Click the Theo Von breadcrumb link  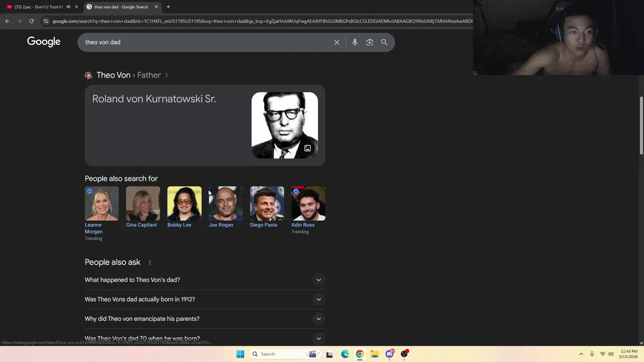[x=113, y=75]
